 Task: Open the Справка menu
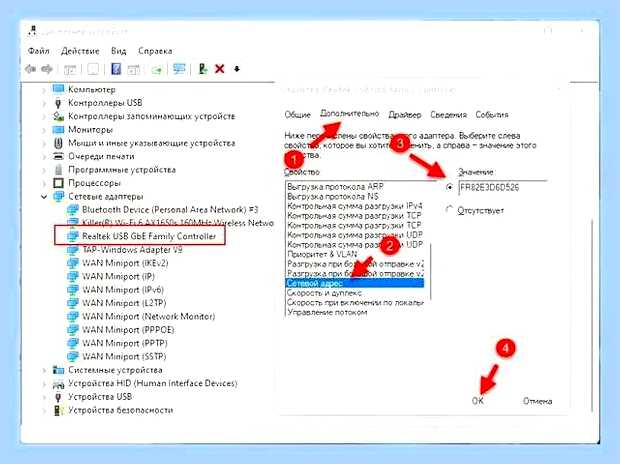click(155, 51)
